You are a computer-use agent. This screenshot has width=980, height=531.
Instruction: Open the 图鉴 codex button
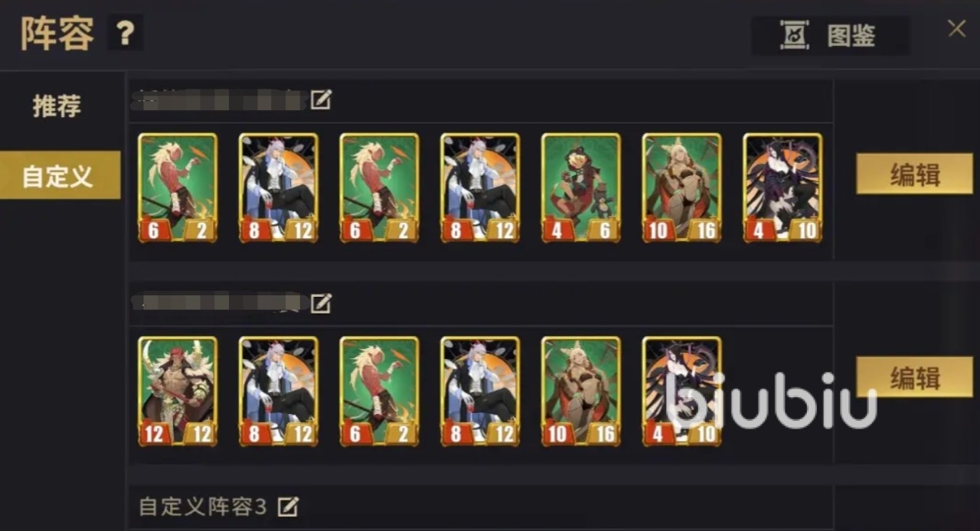pyautogui.click(x=830, y=35)
